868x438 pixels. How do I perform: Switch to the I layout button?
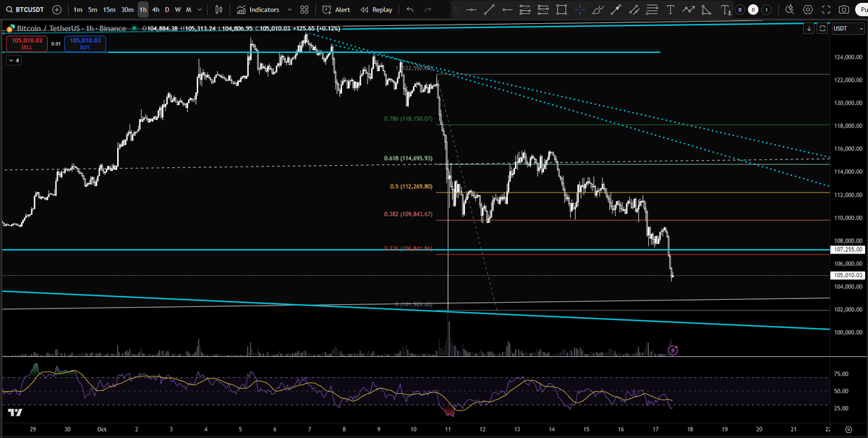click(x=766, y=9)
